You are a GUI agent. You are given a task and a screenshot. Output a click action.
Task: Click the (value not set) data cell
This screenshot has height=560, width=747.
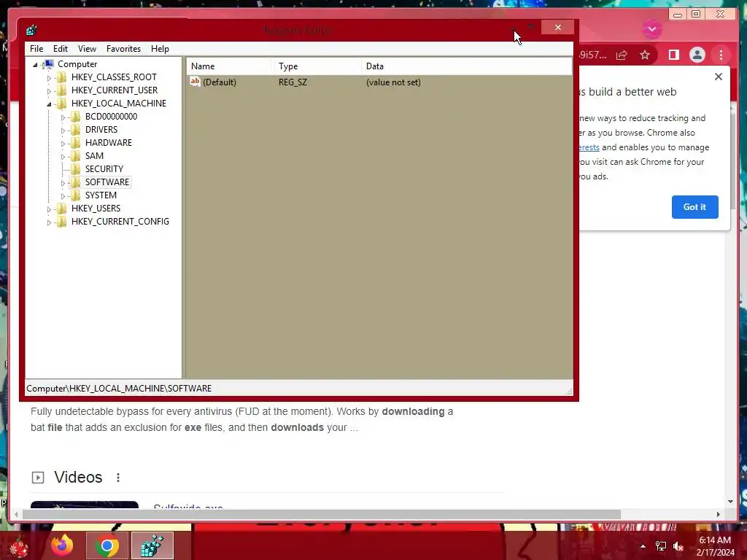[x=393, y=82]
